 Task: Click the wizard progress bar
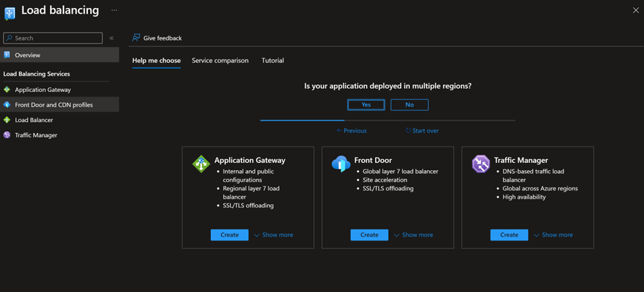[387, 121]
